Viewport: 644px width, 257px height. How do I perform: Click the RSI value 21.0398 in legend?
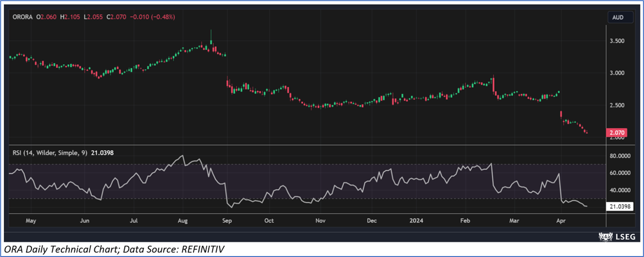101,152
